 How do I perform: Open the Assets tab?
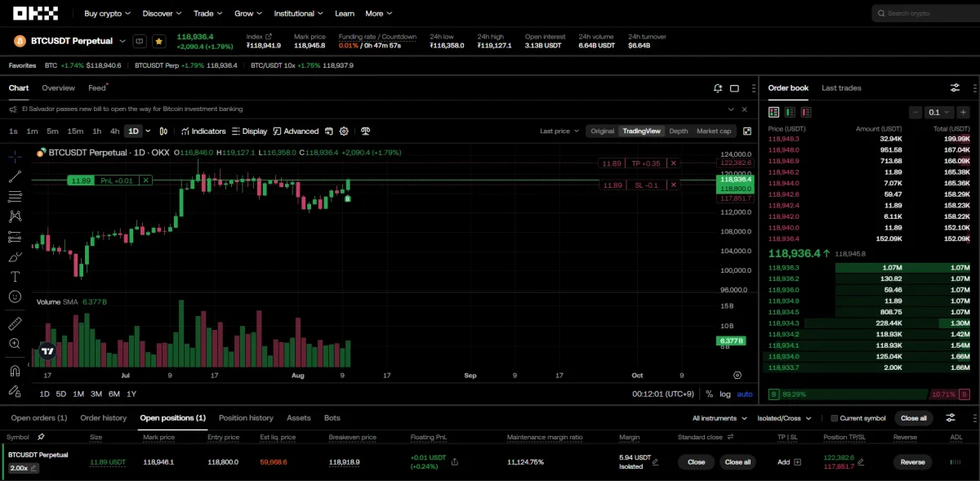(x=299, y=418)
